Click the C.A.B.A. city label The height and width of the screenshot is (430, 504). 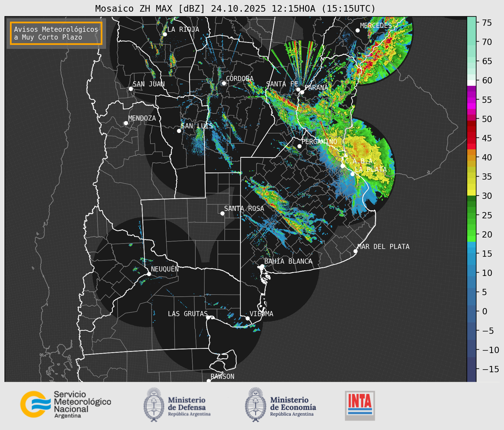click(x=359, y=161)
